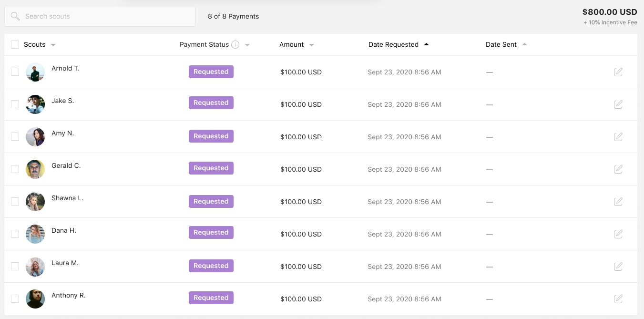The image size is (644, 319).
Task: Click the Scouts column header label
Action: tap(35, 44)
